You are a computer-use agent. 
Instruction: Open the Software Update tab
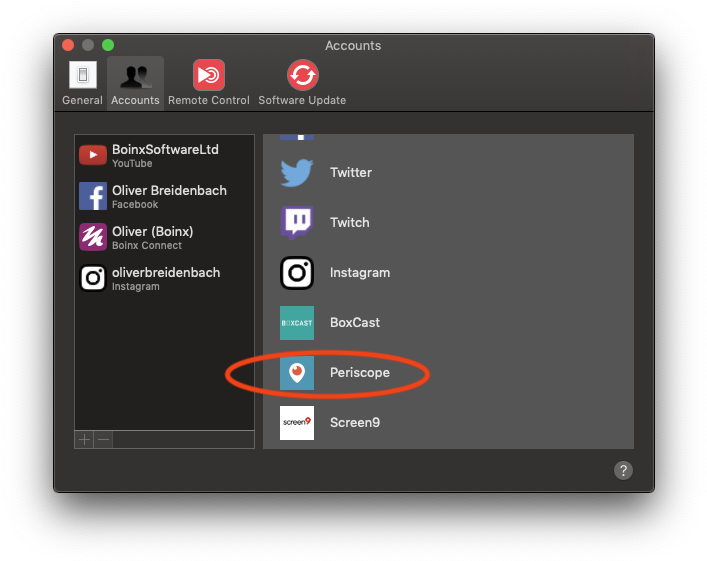click(x=302, y=84)
